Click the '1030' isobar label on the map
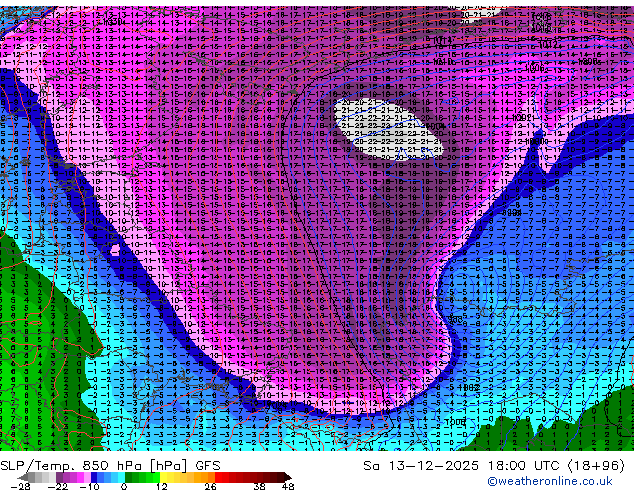 point(113,21)
